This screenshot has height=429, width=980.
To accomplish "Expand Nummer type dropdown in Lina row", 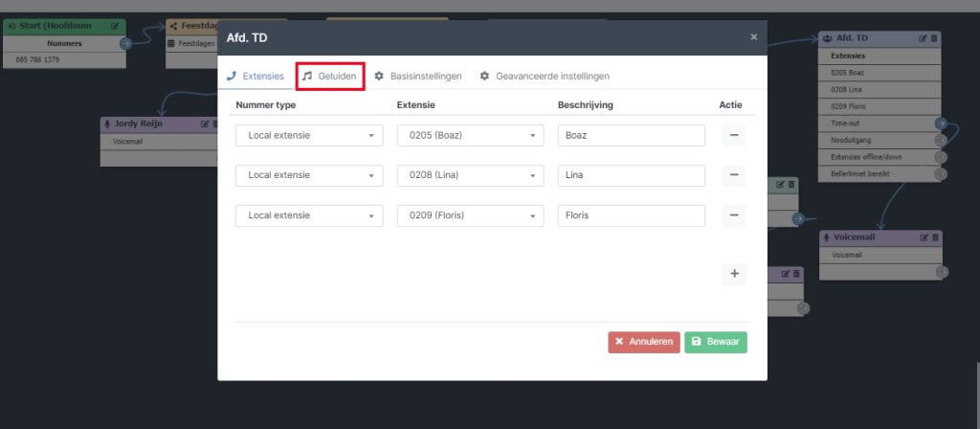I will [309, 175].
